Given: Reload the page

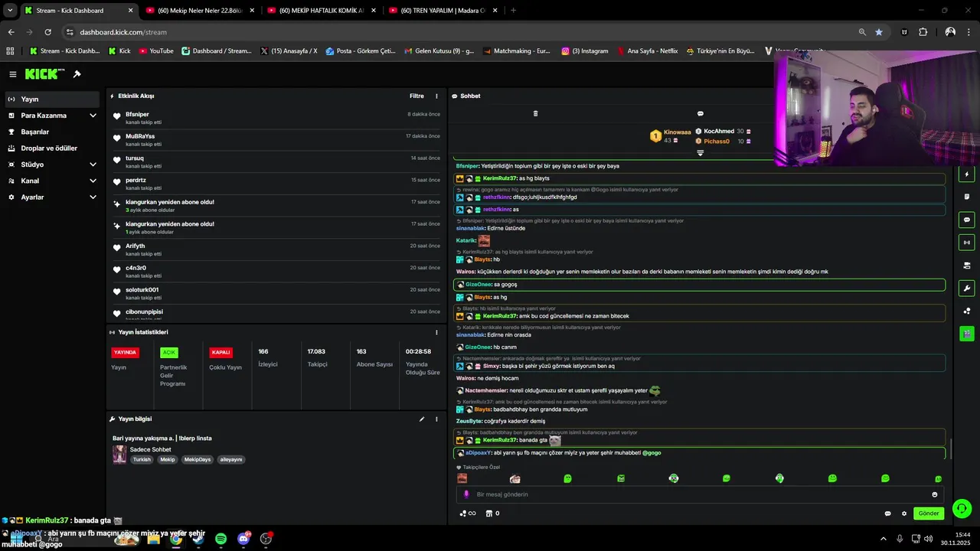Looking at the screenshot, I should point(47,32).
